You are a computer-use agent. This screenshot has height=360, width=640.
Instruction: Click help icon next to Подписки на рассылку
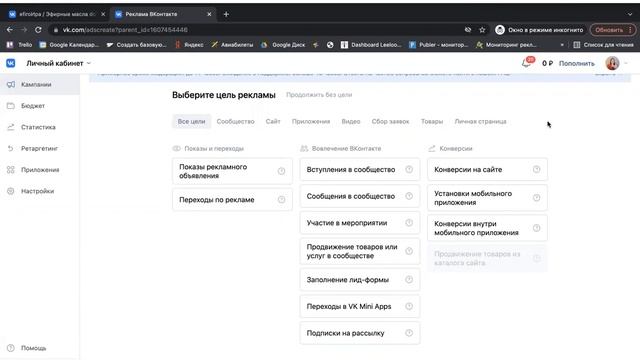(409, 333)
